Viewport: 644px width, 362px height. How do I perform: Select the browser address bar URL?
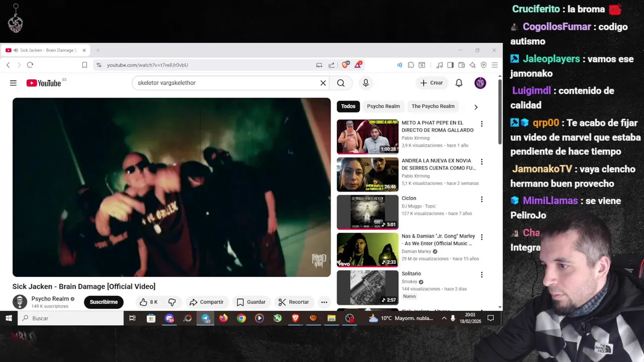tap(147, 65)
